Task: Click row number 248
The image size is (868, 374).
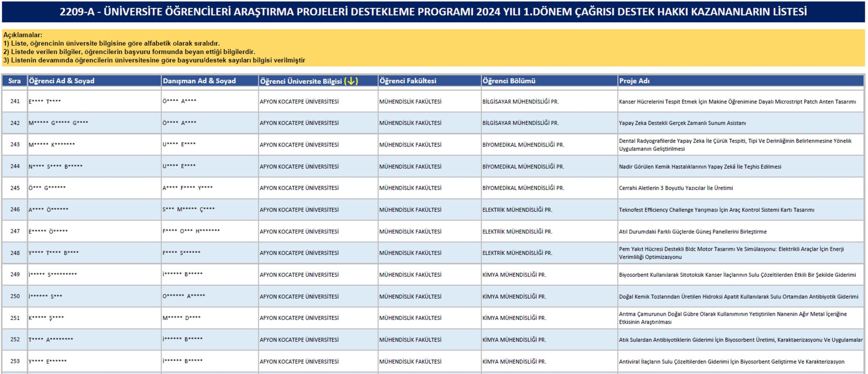Action: point(15,253)
